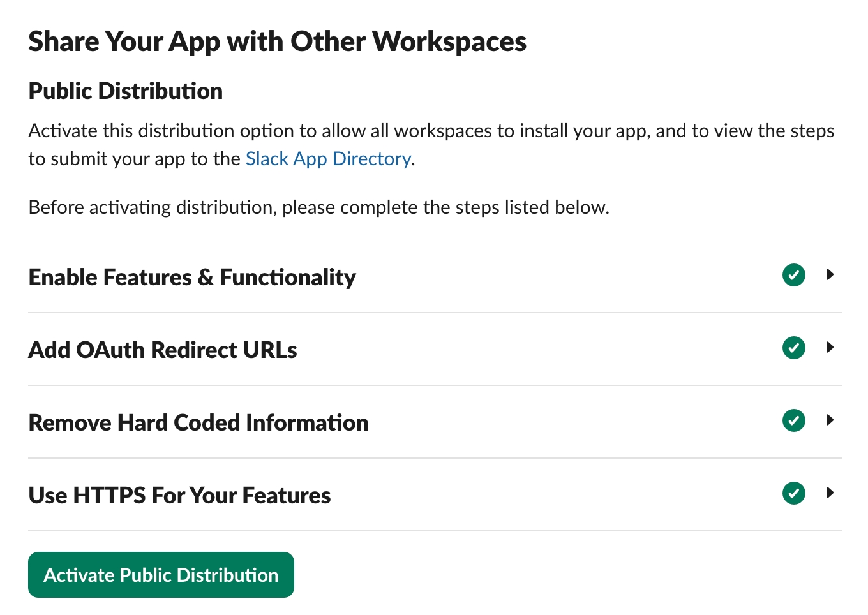The image size is (868, 615).
Task: Click the green checkmark beside Add OAuth Redirect URLs
Action: (793, 348)
